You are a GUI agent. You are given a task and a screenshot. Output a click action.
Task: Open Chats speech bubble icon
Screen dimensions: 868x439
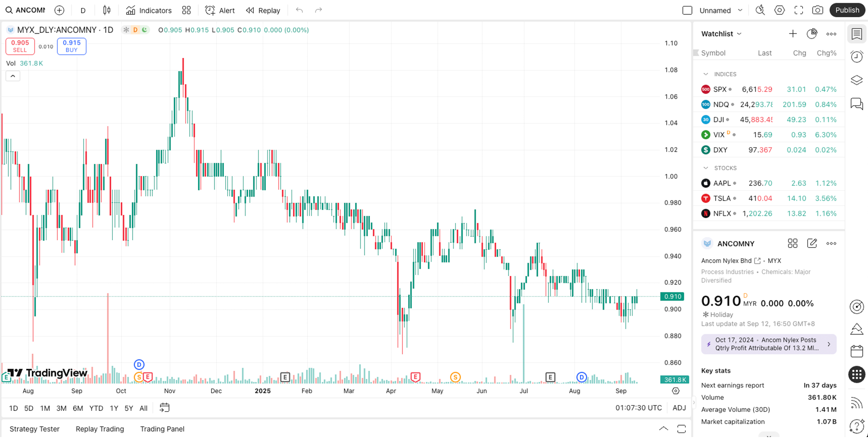[857, 104]
